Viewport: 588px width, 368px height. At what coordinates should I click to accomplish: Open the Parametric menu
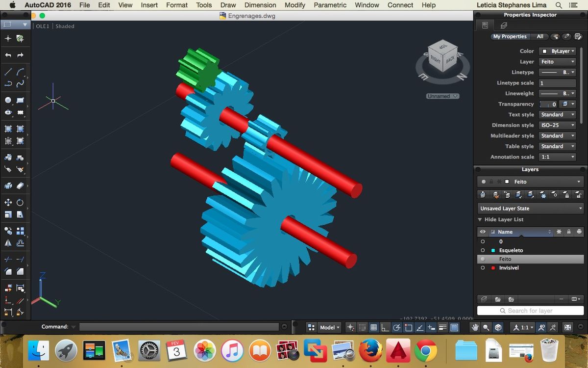pyautogui.click(x=330, y=5)
